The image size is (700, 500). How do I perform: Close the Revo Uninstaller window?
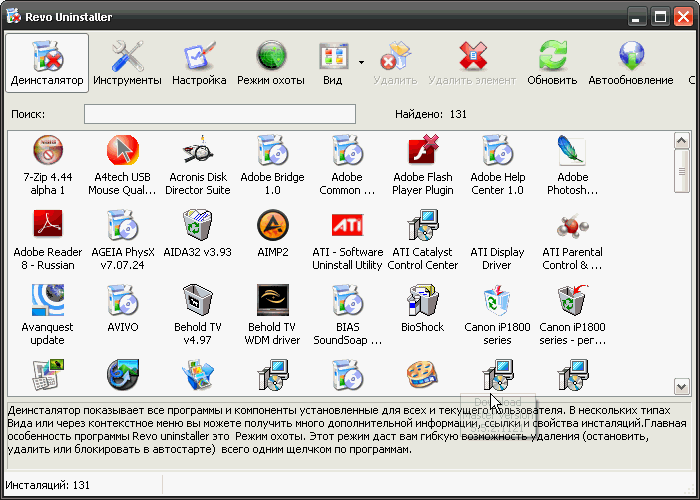click(683, 17)
